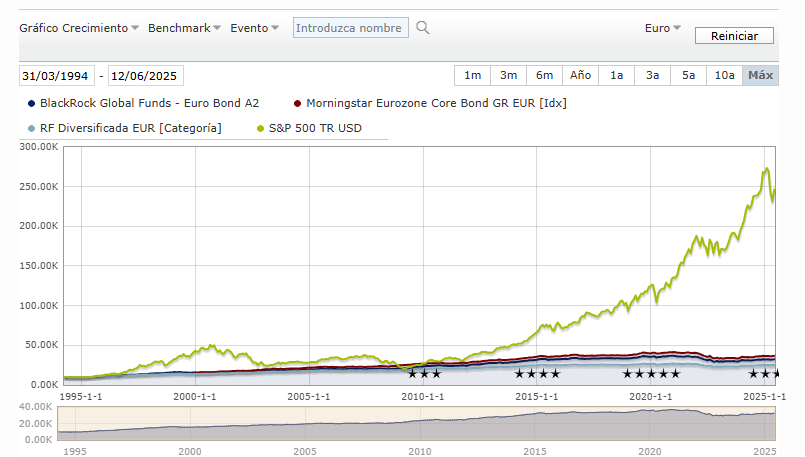Click the three-star rating marker near 2010

(x=425, y=374)
